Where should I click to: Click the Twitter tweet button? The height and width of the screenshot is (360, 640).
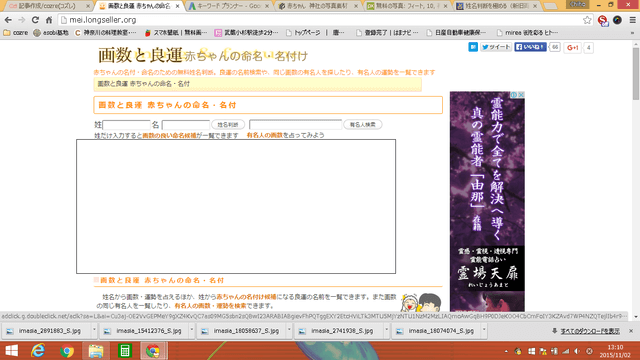coord(496,47)
